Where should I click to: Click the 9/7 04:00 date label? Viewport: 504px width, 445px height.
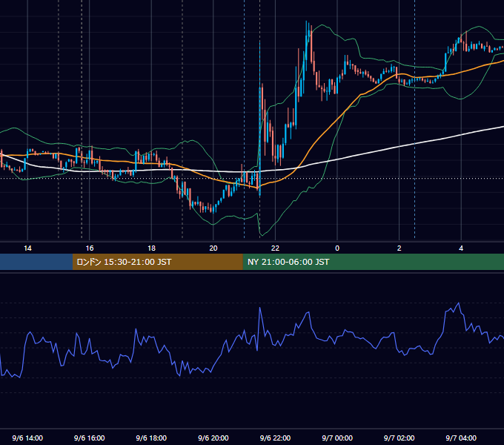pyautogui.click(x=461, y=438)
